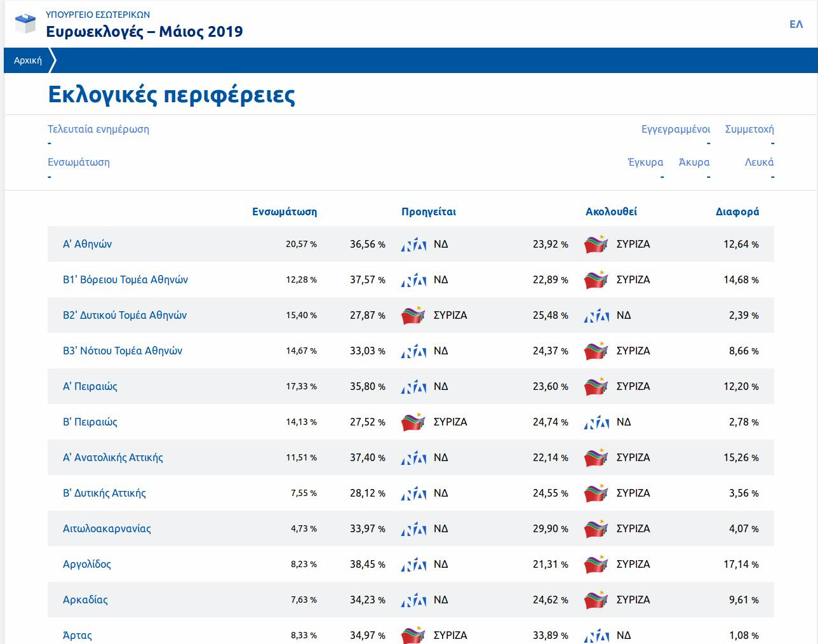Click the Προηγείται column header

pyautogui.click(x=429, y=211)
